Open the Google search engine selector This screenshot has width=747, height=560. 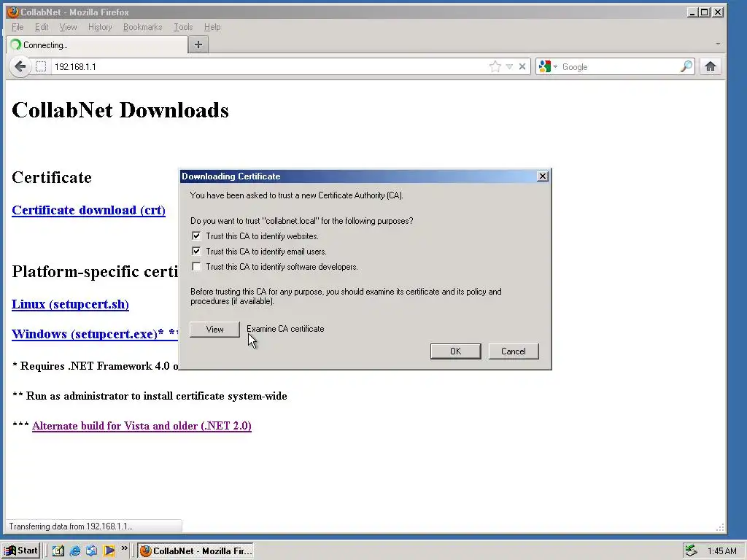(548, 66)
